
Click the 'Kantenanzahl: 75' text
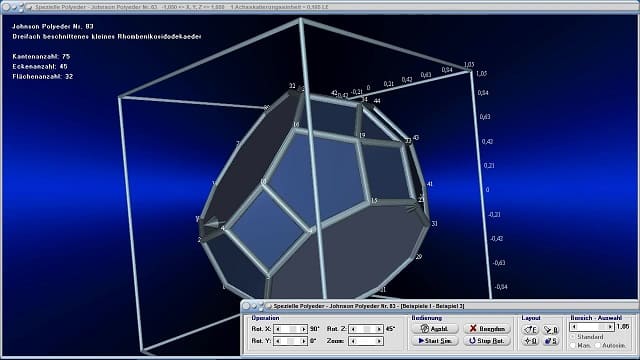click(41, 56)
